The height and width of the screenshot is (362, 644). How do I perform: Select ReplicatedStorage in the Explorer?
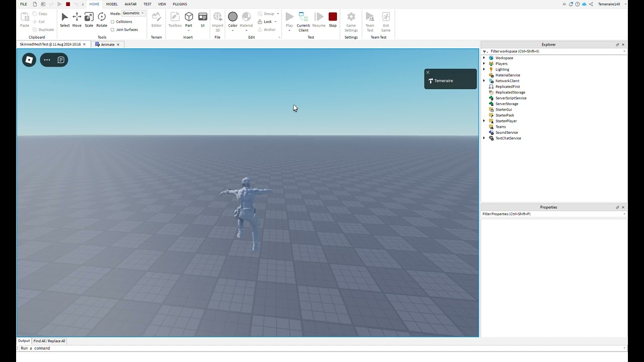pos(510,92)
